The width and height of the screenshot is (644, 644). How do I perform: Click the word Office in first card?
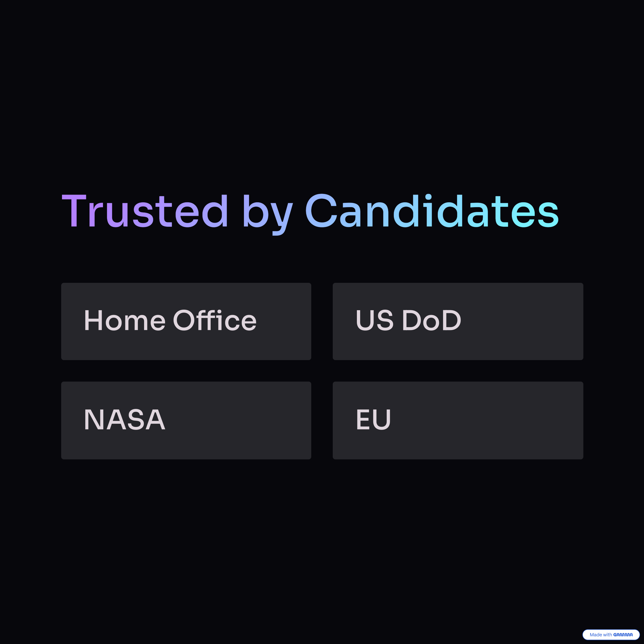(215, 320)
